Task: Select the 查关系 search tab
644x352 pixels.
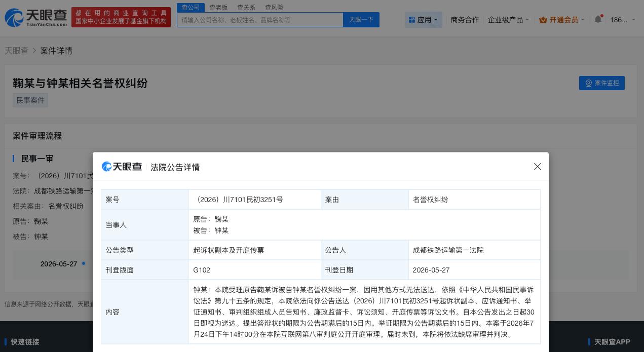Action: (x=246, y=8)
